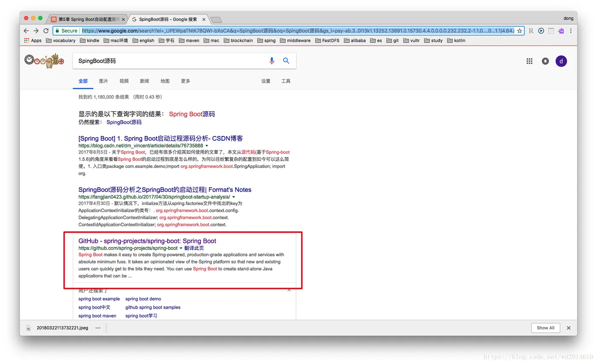Open the kotlin bookmark folder
The width and height of the screenshot is (597, 364).
click(456, 40)
